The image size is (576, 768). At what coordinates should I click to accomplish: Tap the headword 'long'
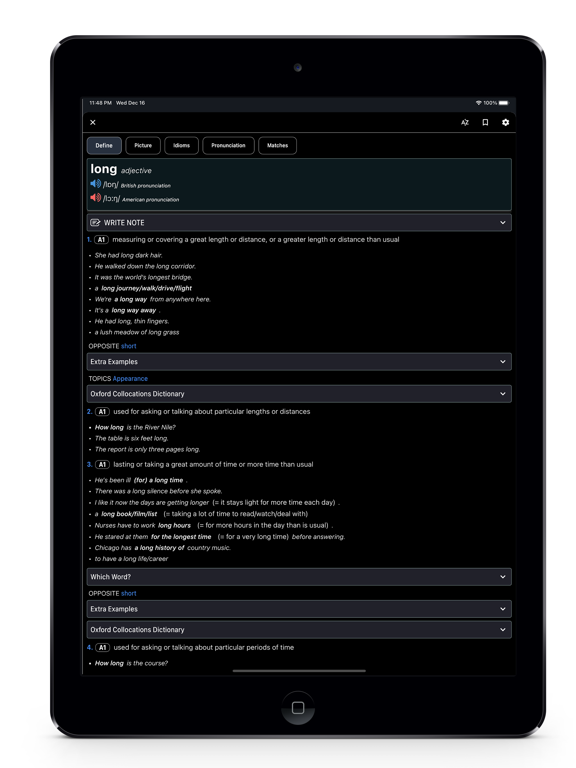pyautogui.click(x=103, y=169)
